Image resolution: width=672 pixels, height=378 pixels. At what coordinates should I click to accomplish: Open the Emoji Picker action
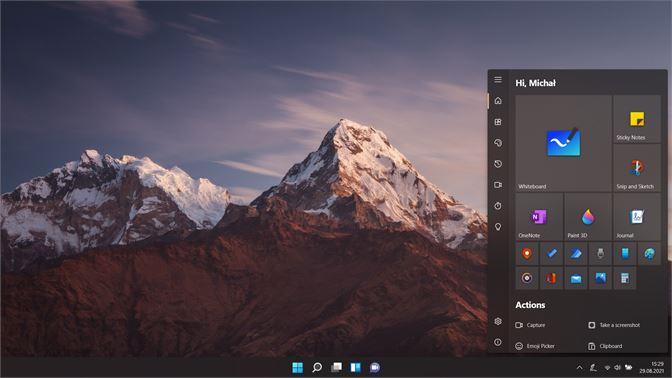pyautogui.click(x=535, y=346)
